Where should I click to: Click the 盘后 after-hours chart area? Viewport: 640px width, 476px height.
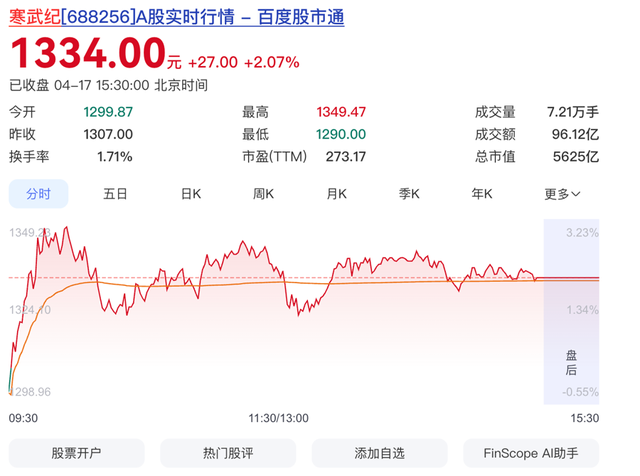click(571, 311)
